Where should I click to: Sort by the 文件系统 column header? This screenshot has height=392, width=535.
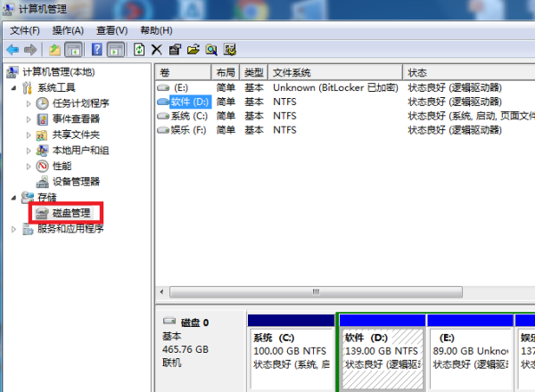[x=335, y=72]
